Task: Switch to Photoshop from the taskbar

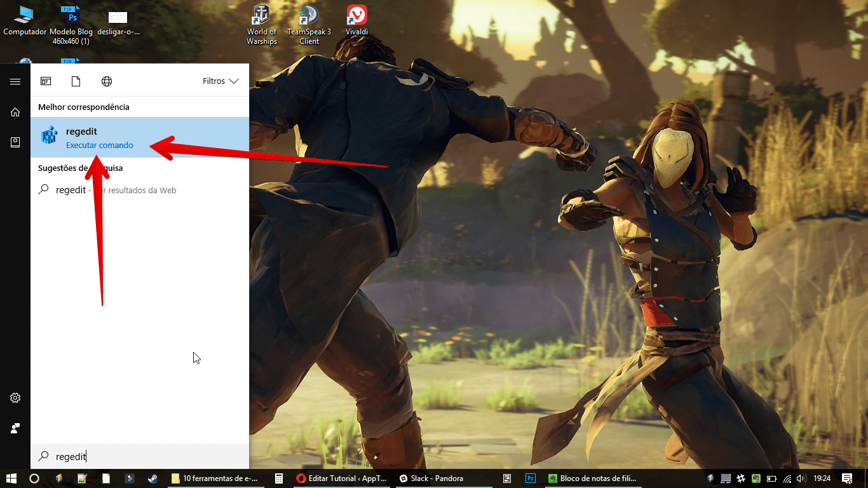Action: pos(531,478)
